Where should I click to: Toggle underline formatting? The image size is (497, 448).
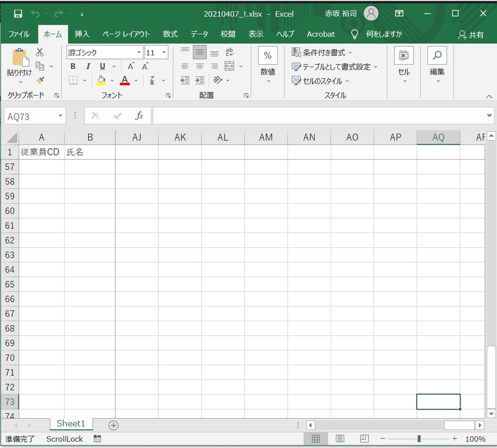click(x=103, y=66)
